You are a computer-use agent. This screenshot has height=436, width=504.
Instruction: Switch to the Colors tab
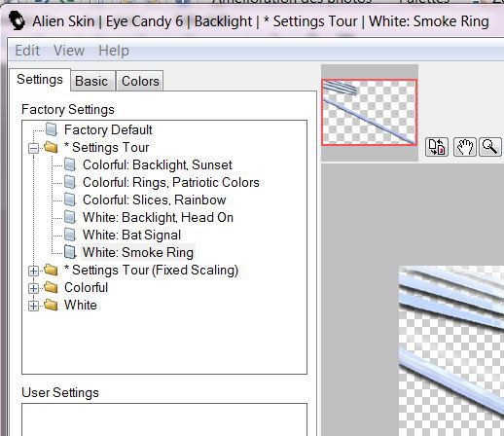coord(140,81)
